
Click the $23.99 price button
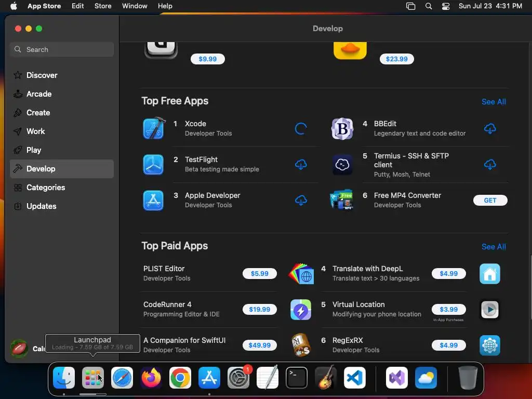tap(396, 59)
